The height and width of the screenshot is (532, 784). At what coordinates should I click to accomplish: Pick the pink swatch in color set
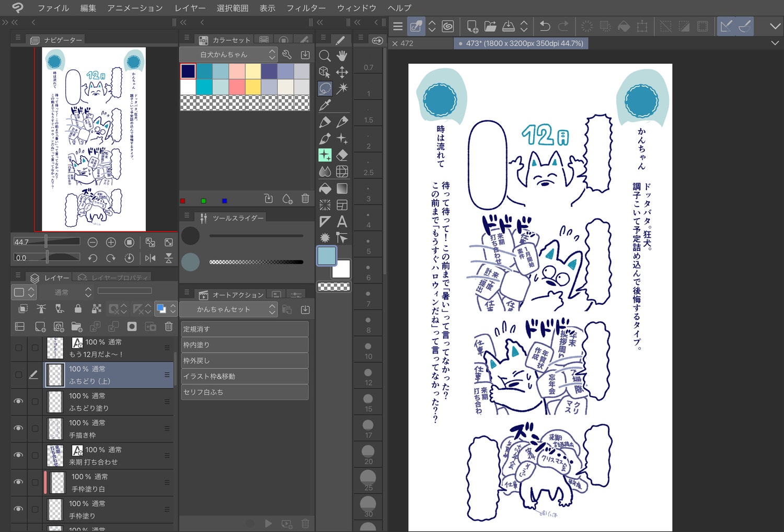pyautogui.click(x=237, y=87)
